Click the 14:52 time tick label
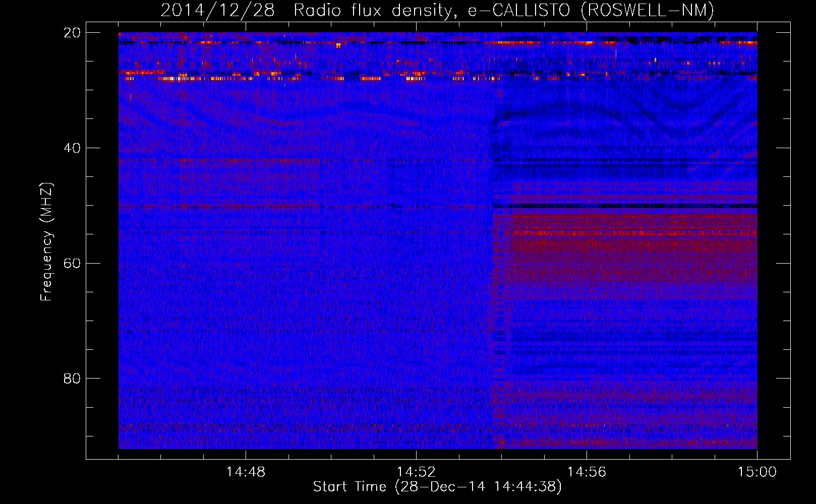Viewport: 816px width, 504px height. click(416, 472)
